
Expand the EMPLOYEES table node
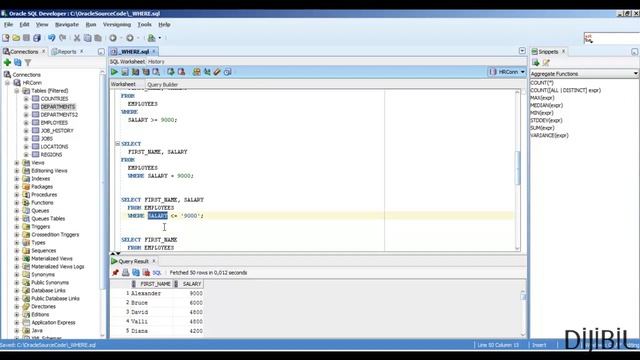click(x=26, y=123)
